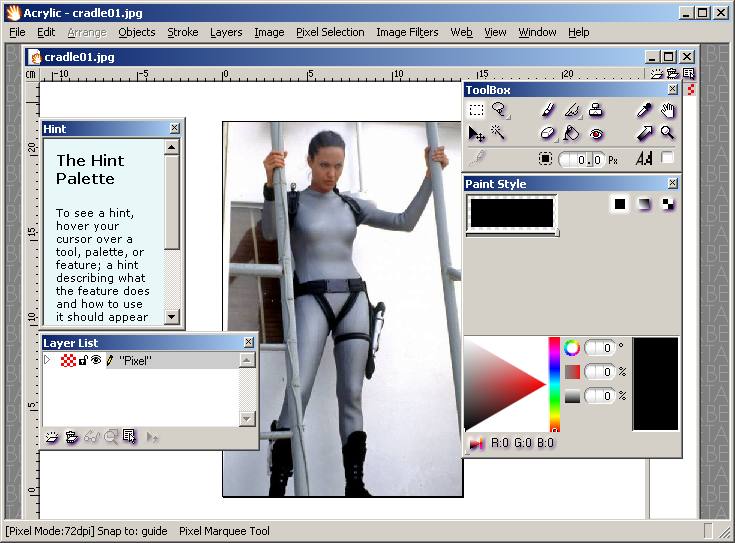Click the hue value stepper field
735x543 pixels.
[x=600, y=348]
